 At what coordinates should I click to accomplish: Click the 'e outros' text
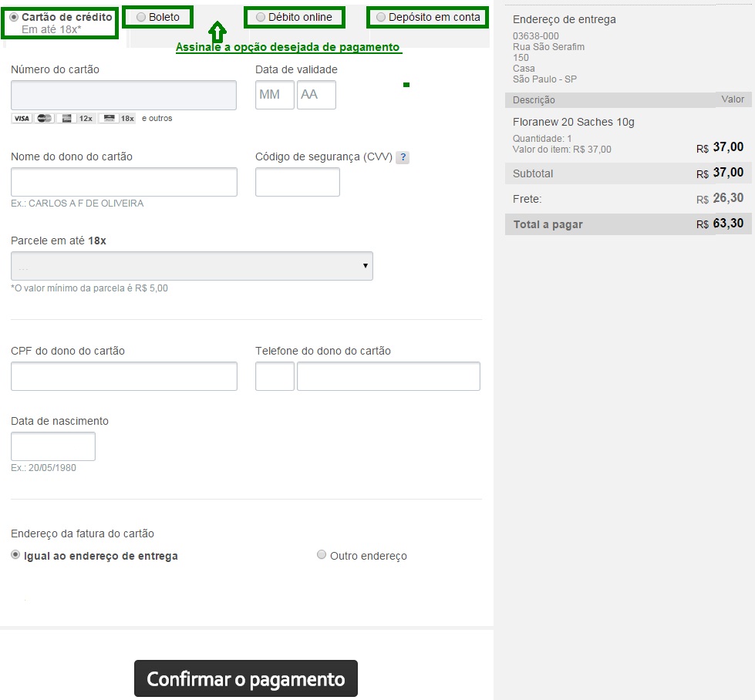click(x=157, y=119)
